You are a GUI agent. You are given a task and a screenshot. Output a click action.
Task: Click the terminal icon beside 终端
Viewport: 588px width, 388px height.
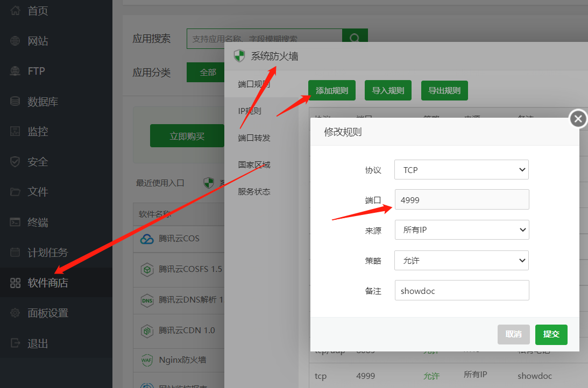(15, 222)
